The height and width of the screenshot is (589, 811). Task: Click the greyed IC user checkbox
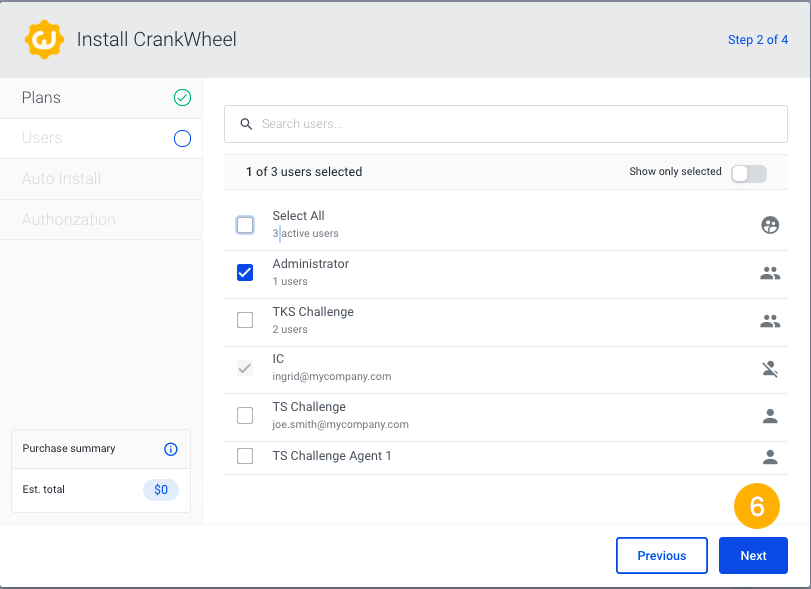click(x=245, y=368)
